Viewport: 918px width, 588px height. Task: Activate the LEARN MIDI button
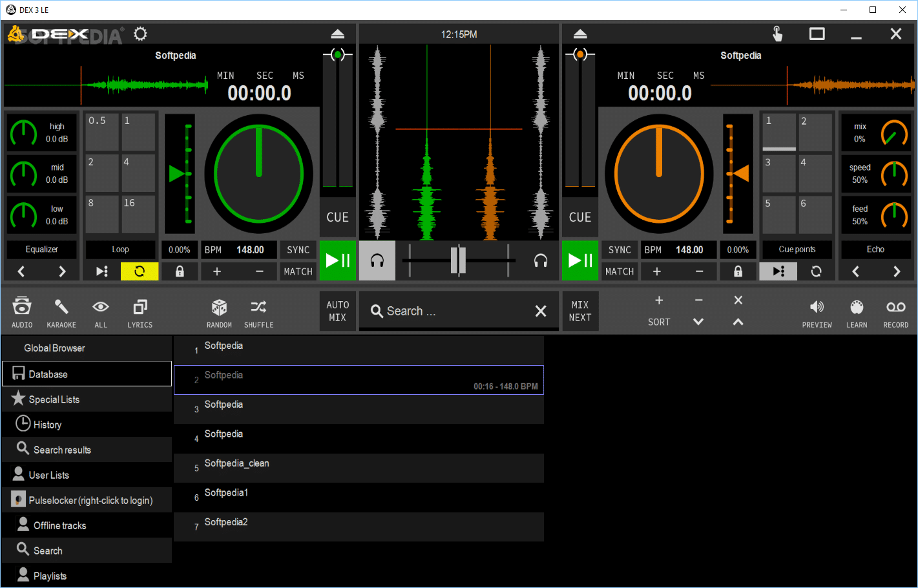pos(857,313)
